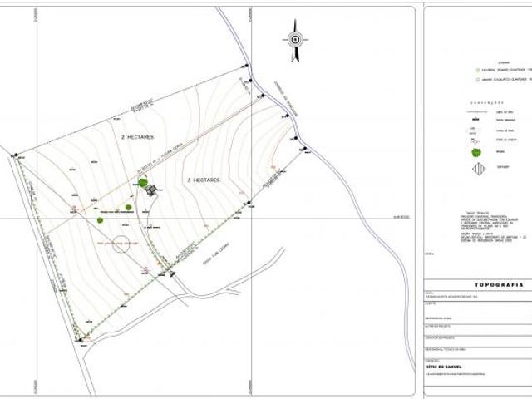Click the north arrow compass symbol
The image size is (532, 399).
[x=294, y=38]
